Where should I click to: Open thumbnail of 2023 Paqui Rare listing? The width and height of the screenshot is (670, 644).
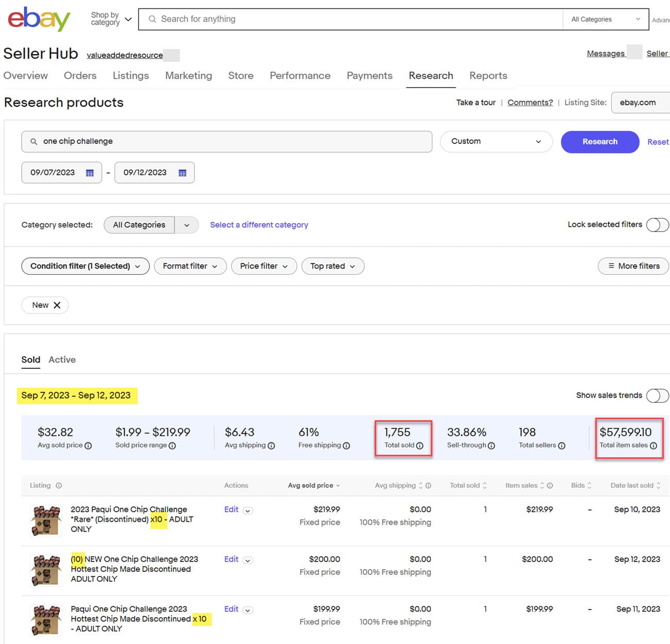pos(45,520)
